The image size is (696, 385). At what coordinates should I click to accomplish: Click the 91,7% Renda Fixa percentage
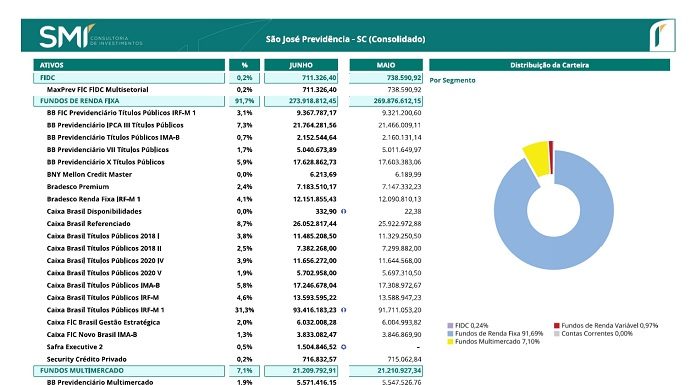click(x=245, y=101)
